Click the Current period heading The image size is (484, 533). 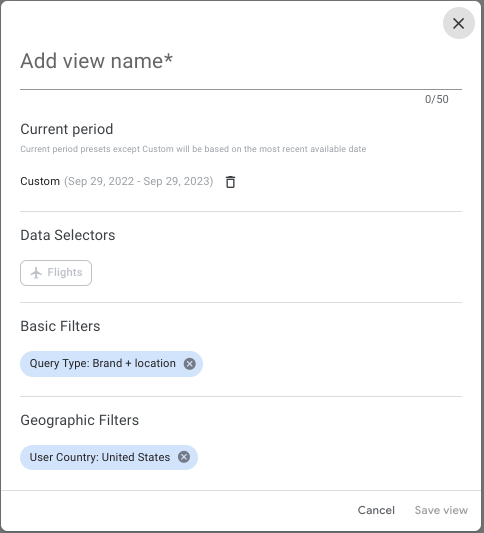pos(67,129)
